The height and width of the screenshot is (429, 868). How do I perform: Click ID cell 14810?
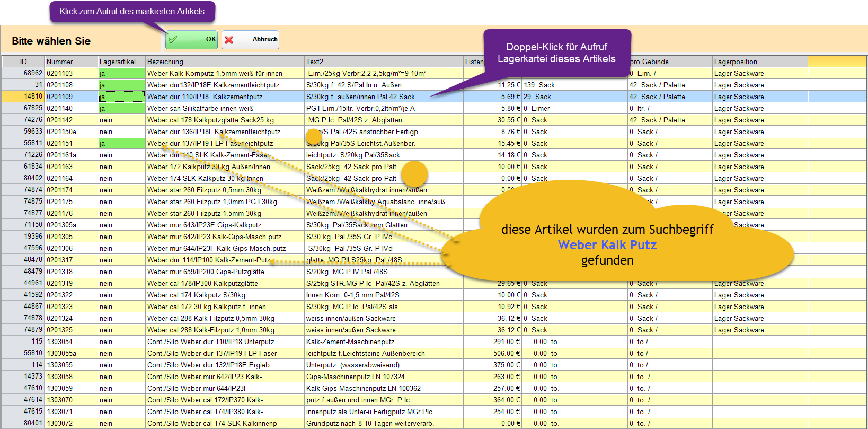[23, 97]
